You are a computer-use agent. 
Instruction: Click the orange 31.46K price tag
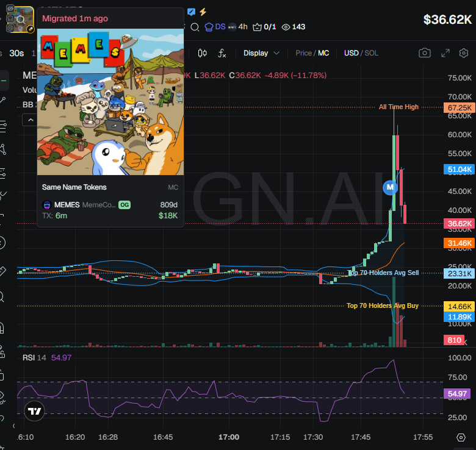click(460, 243)
